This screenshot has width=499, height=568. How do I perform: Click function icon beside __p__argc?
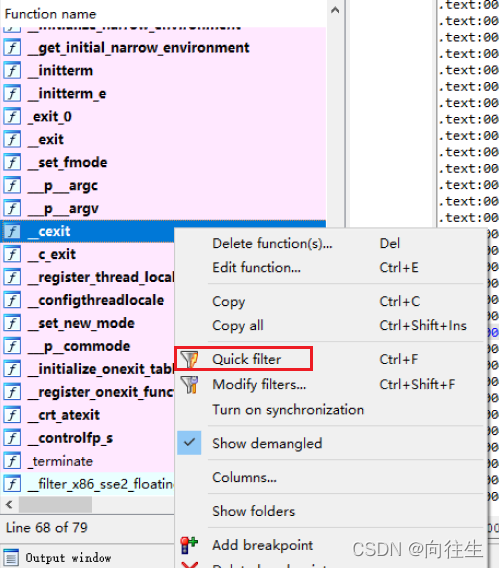click(12, 185)
